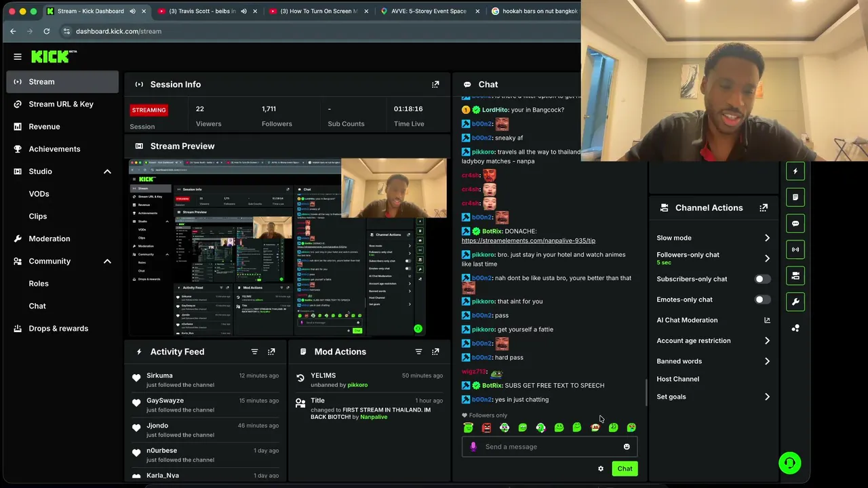Click the lightning bolt icon in right rail
868x488 pixels.
pyautogui.click(x=795, y=171)
